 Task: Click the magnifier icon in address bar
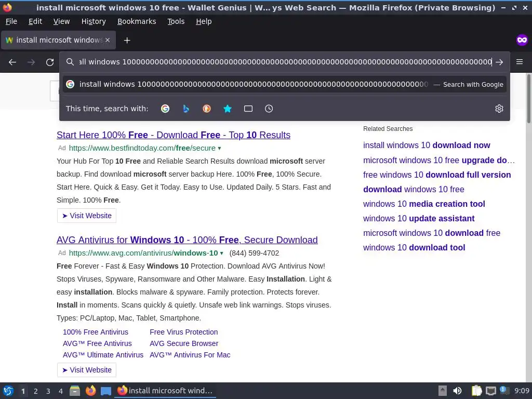tap(70, 62)
